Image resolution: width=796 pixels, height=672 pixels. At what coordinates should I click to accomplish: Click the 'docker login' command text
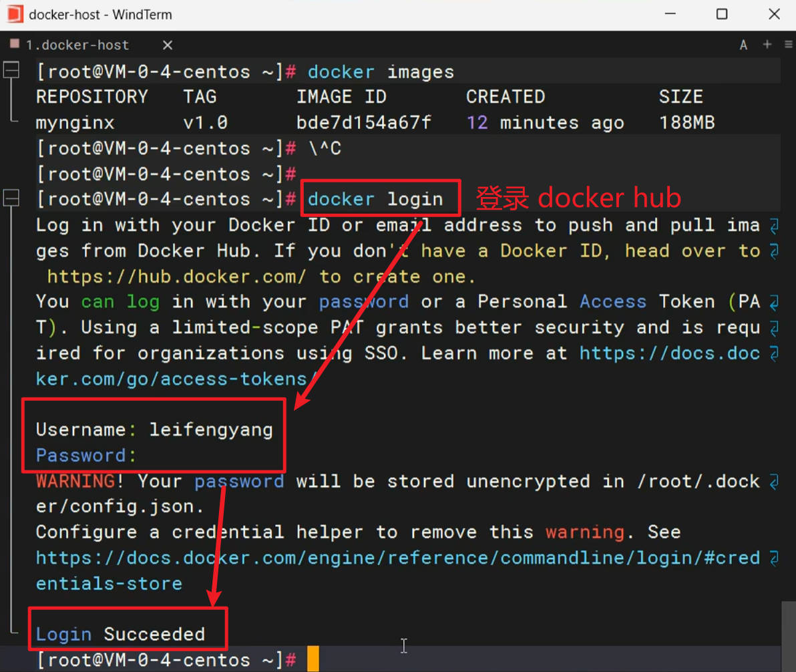tap(375, 199)
